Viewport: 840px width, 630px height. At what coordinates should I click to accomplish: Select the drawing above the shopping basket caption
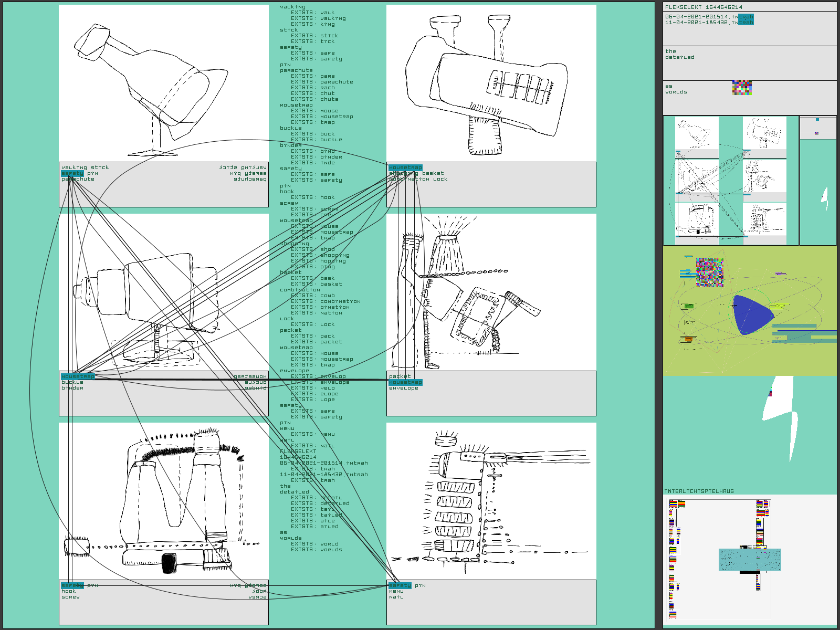click(491, 83)
